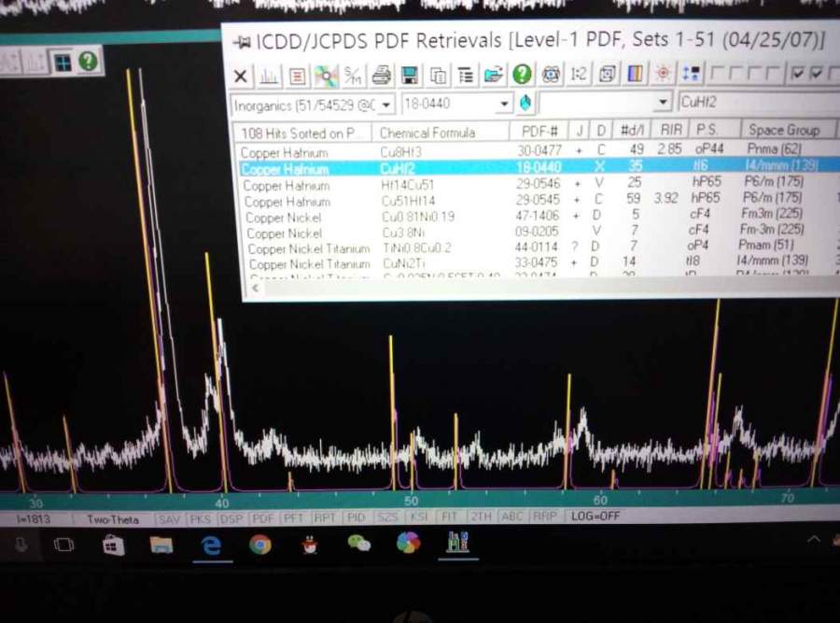The width and height of the screenshot is (840, 623).
Task: Click DSP in the status bar
Action: tap(231, 518)
